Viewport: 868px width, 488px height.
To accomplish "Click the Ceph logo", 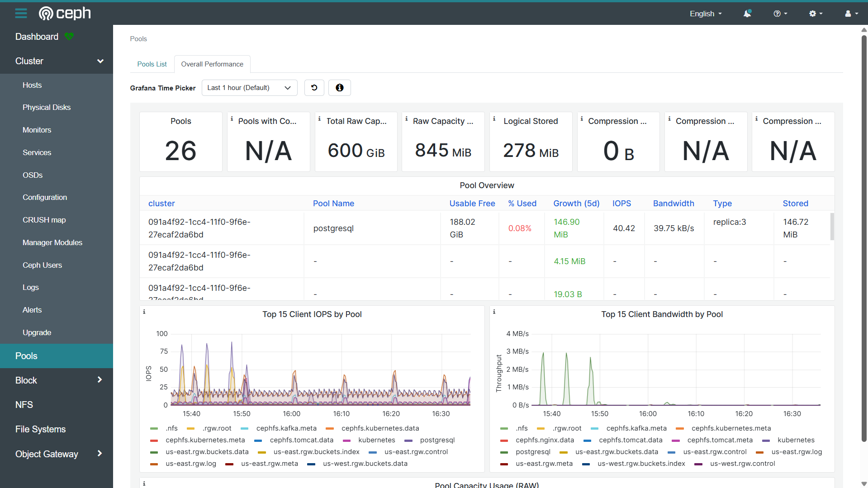I will tap(65, 14).
